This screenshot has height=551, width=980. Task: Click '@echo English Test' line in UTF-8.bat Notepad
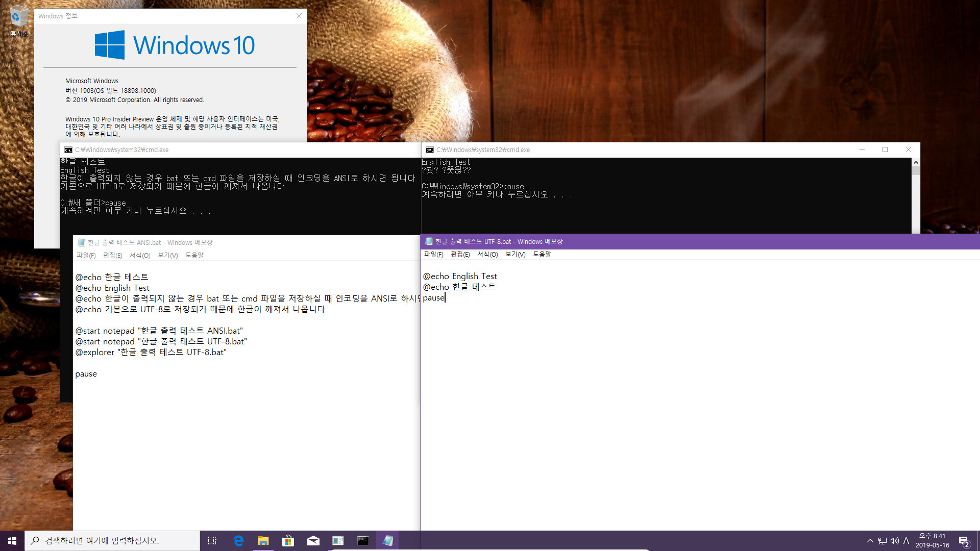460,276
